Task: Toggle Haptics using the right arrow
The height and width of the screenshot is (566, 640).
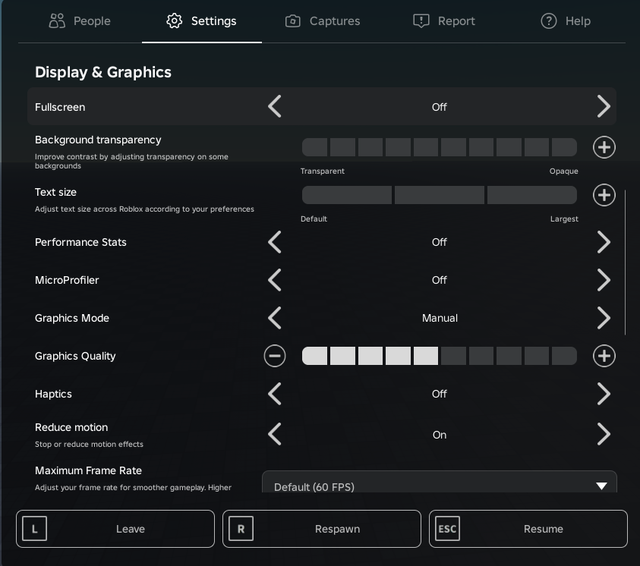Action: (x=604, y=394)
